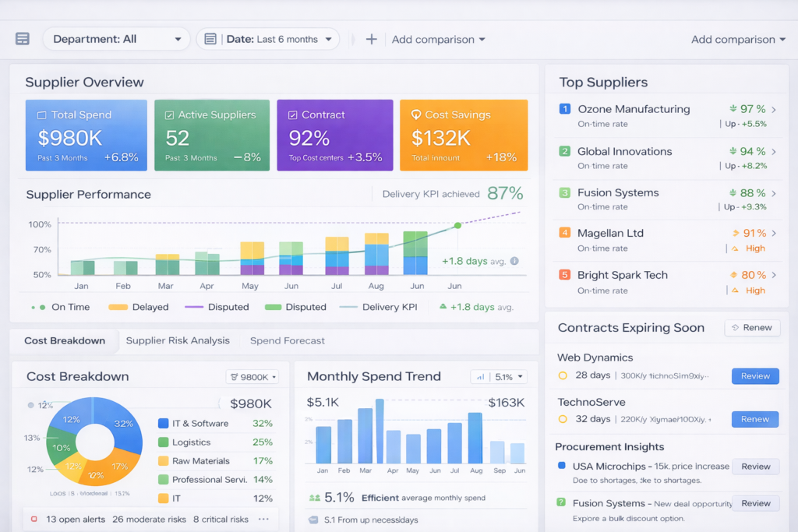Click Review button for Web Dynamics contract
Viewport: 798px width, 532px height.
click(755, 376)
